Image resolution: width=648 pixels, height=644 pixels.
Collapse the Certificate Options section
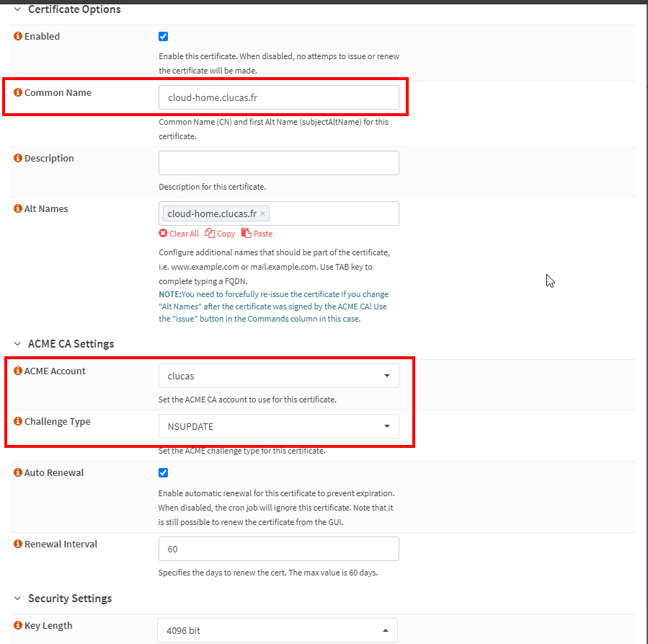tap(17, 10)
